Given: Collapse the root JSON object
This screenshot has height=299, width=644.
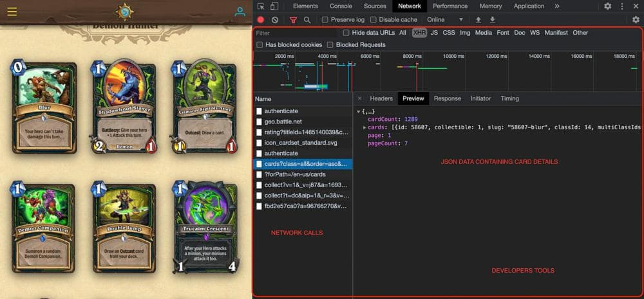Looking at the screenshot, I should (359, 111).
